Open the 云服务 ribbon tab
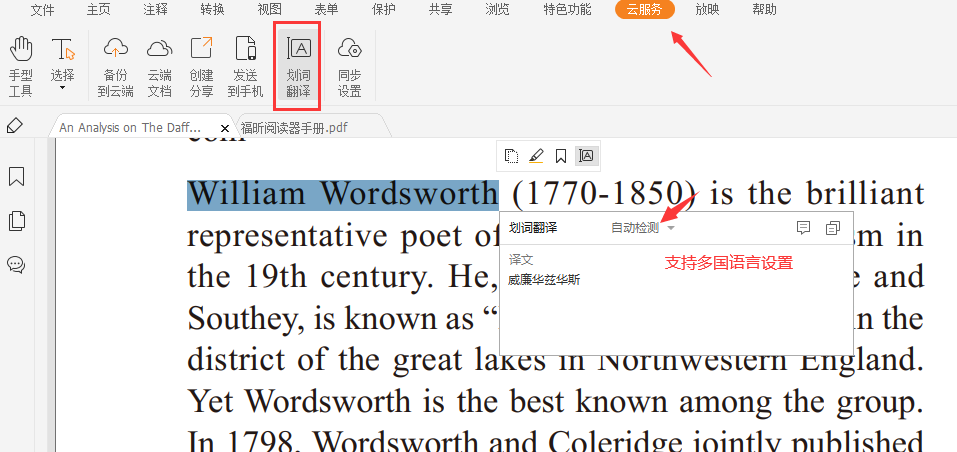 click(x=644, y=10)
